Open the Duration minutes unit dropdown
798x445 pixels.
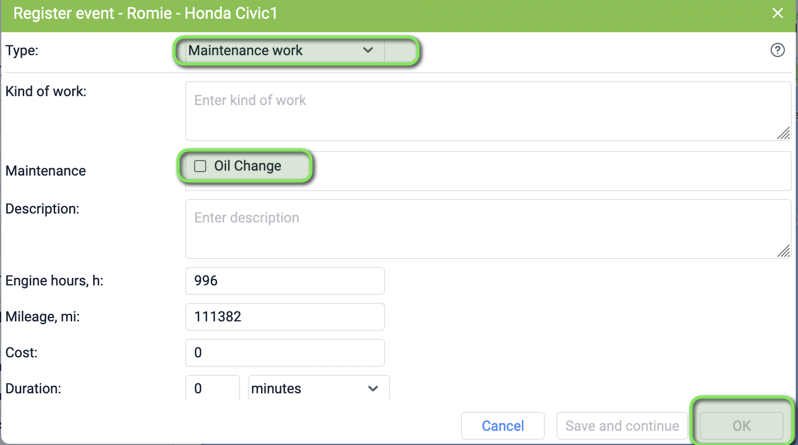319,388
